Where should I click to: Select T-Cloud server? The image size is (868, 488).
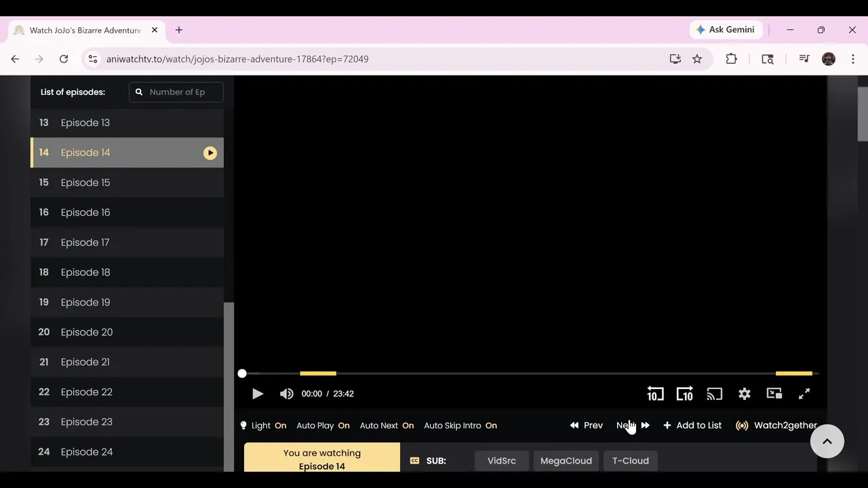631,461
